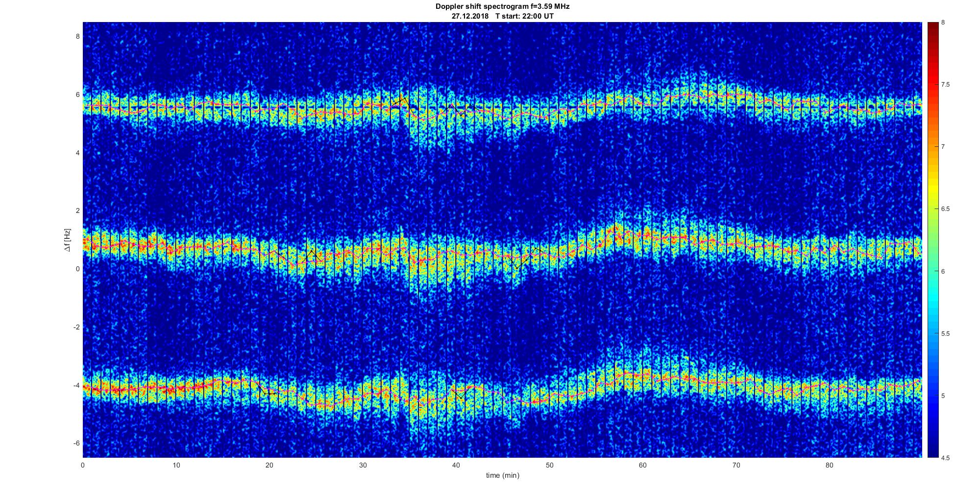The width and height of the screenshot is (980, 491).
Task: Click the colorbar tick label 4.5
Action: coord(946,458)
